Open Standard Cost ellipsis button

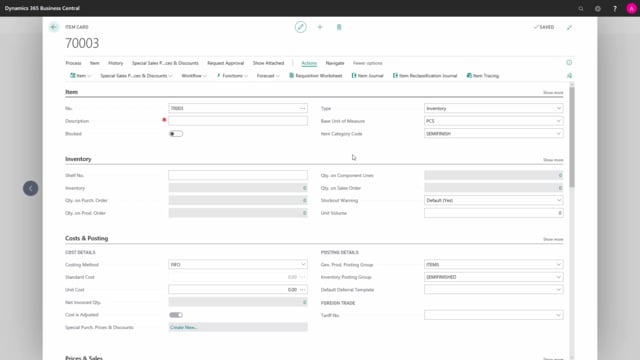302,277
